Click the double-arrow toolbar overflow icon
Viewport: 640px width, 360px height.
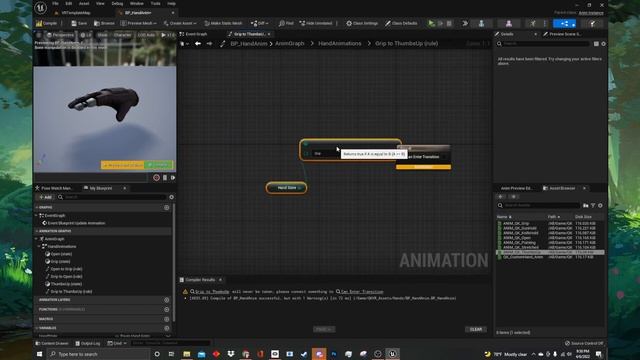[x=464, y=24]
